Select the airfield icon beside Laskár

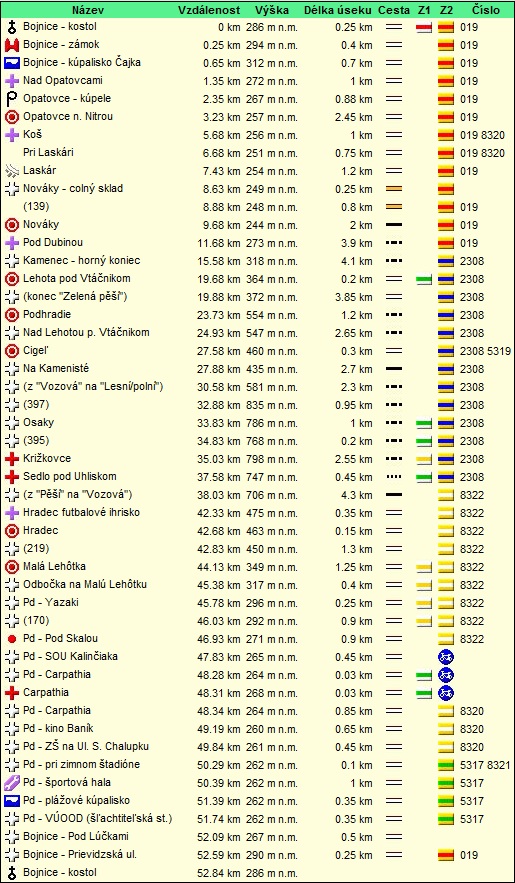(12, 171)
